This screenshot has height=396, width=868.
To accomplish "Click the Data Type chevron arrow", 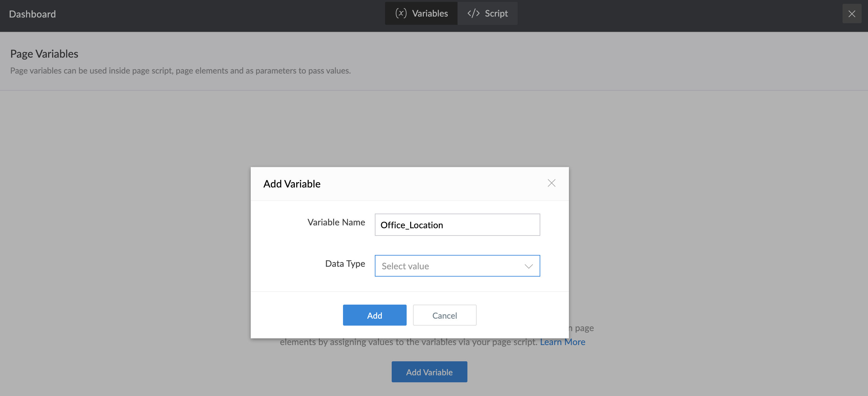I will point(528,266).
